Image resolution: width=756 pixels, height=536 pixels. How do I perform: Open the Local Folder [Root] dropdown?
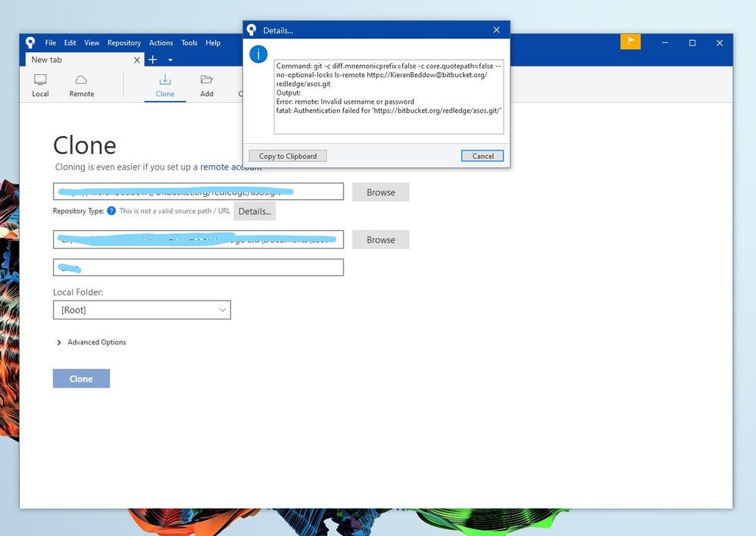tap(142, 310)
